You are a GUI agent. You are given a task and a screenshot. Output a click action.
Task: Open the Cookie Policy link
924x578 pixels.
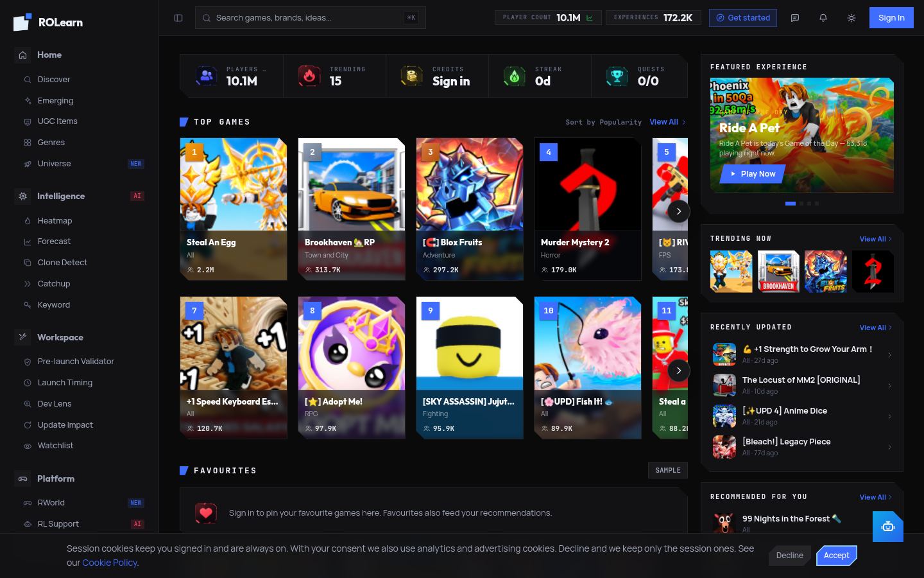(x=109, y=563)
